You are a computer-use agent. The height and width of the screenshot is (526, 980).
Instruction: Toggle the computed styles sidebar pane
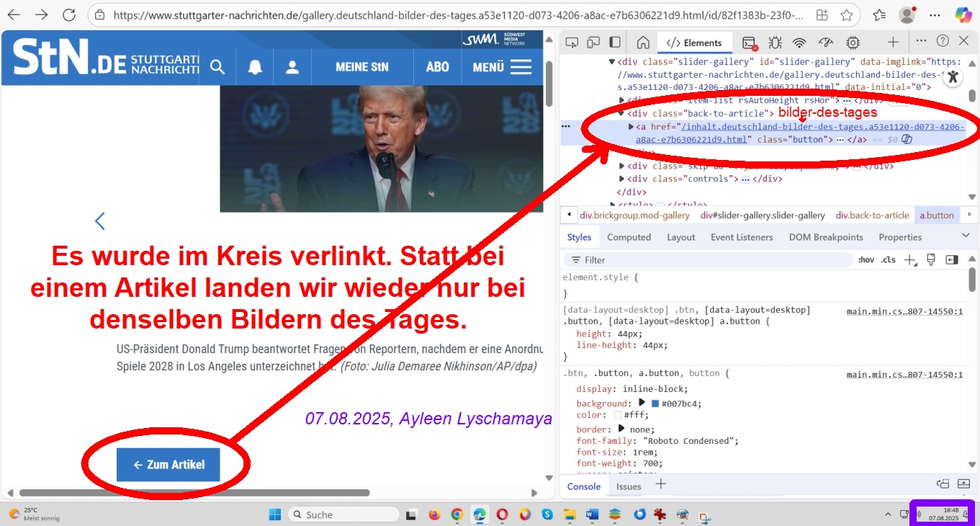point(952,260)
